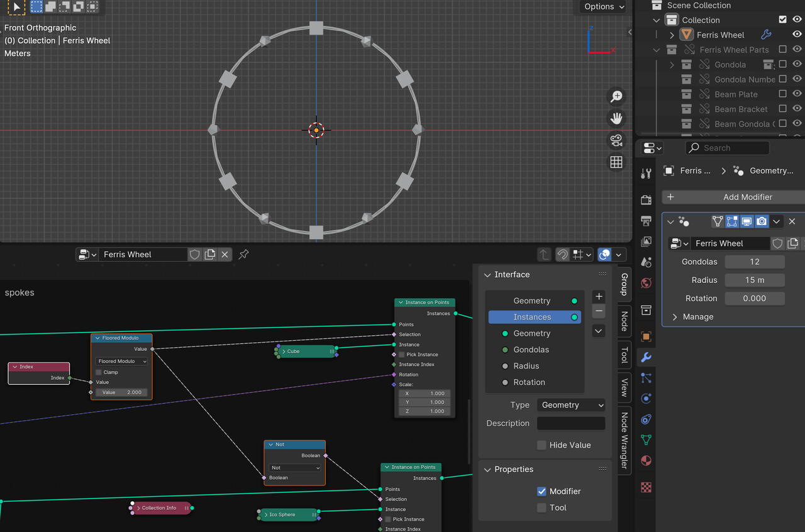Open the Tool tab in node sidebar

coord(624,355)
